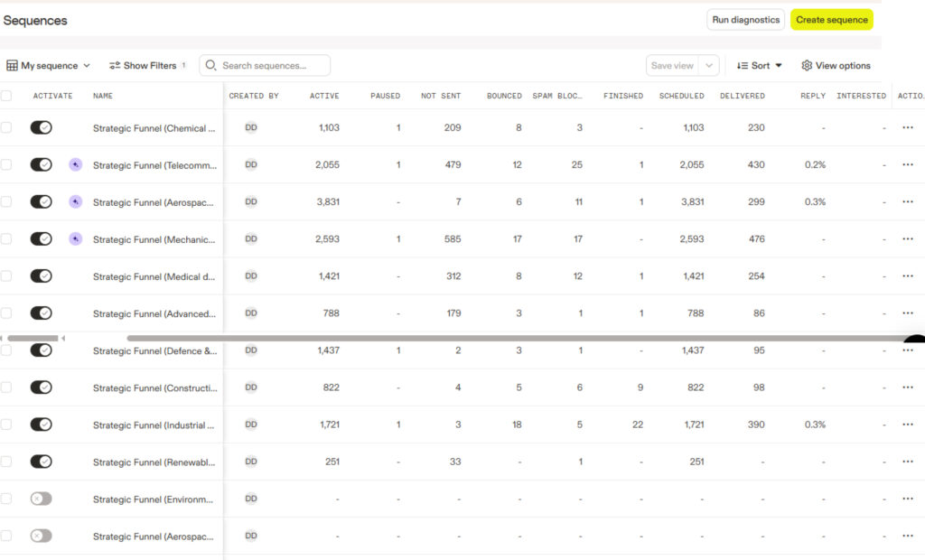The height and width of the screenshot is (560, 925).
Task: Click the yellow Create sequence button
Action: (x=832, y=20)
